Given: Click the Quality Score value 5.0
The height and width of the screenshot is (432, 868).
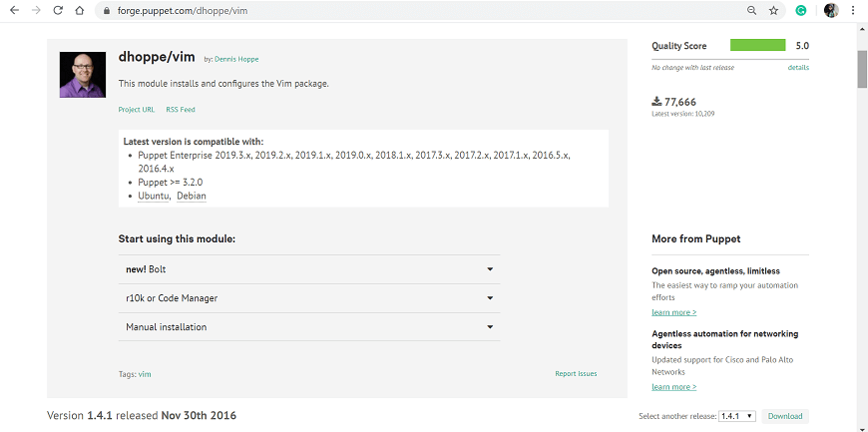Looking at the screenshot, I should (x=802, y=46).
